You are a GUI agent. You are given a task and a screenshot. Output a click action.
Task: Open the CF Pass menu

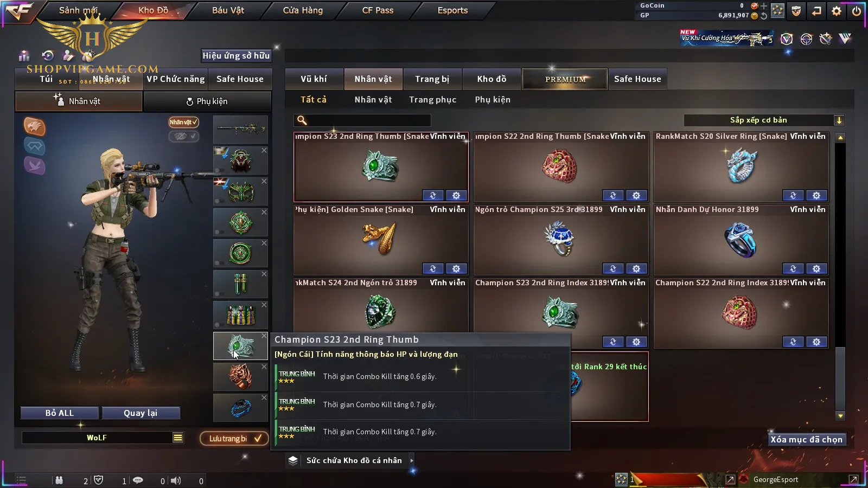[378, 10]
